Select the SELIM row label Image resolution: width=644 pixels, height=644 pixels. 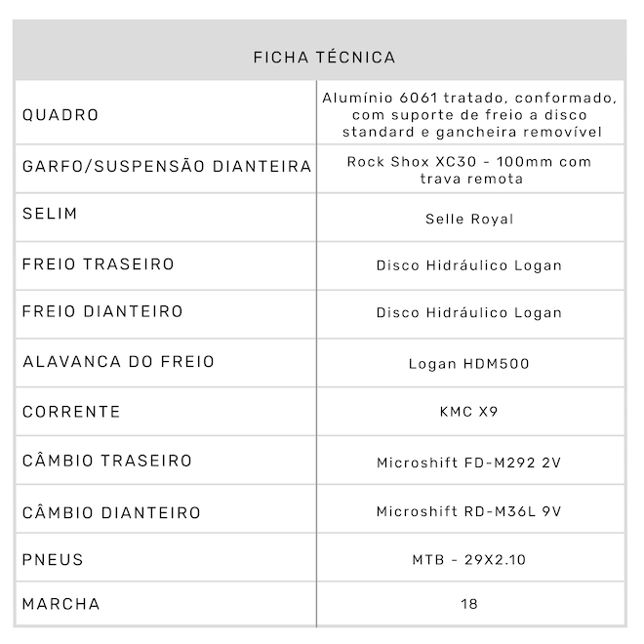(50, 214)
